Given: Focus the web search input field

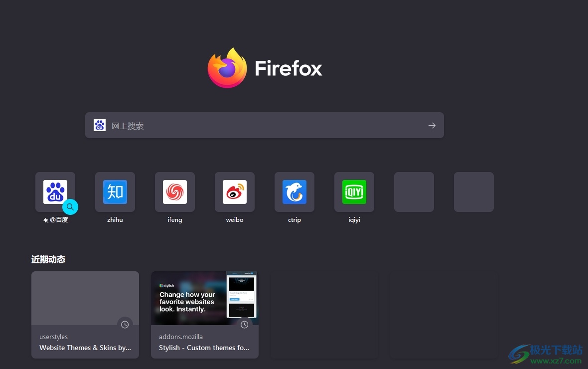Looking at the screenshot, I should (265, 125).
